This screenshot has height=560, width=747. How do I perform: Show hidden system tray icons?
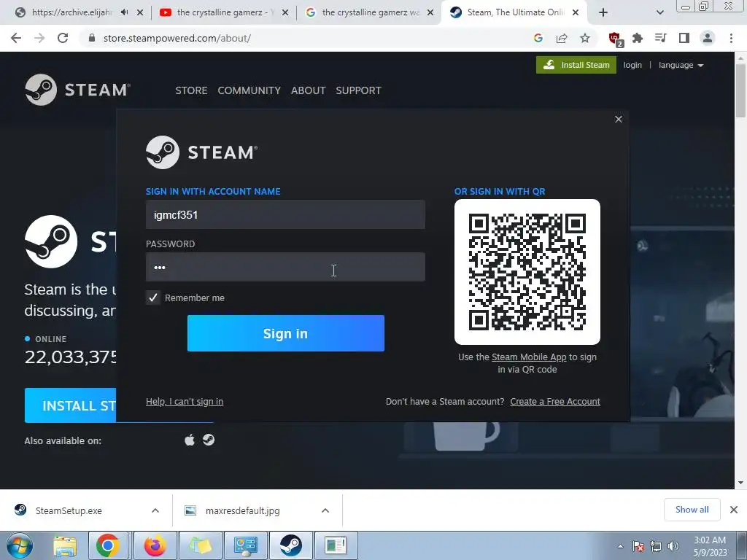point(620,546)
